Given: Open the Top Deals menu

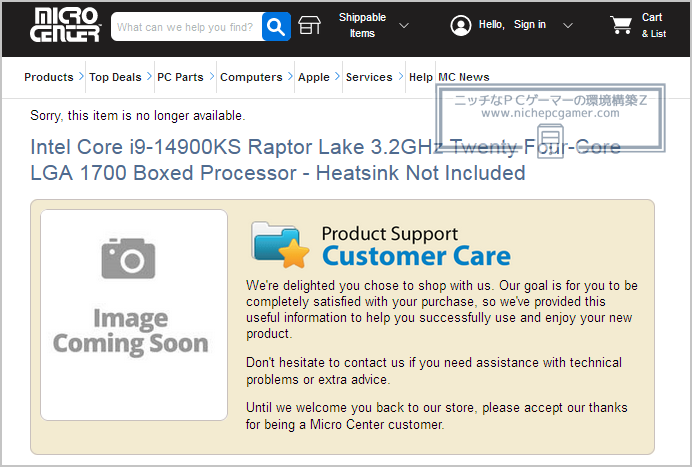Looking at the screenshot, I should [115, 77].
